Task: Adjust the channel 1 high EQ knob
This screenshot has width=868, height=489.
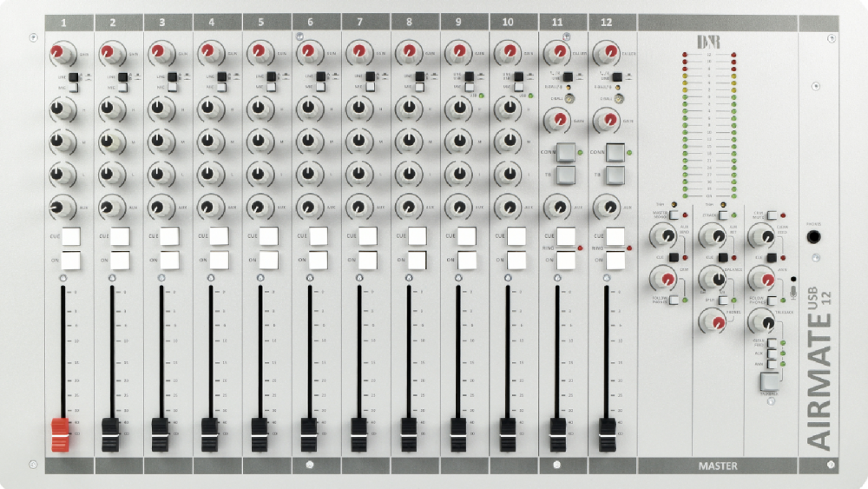Action: click(62, 109)
